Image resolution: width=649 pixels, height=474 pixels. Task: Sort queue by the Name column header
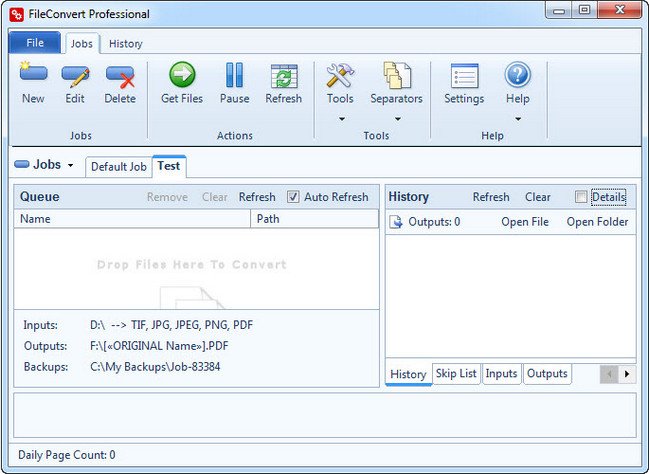pyautogui.click(x=132, y=219)
